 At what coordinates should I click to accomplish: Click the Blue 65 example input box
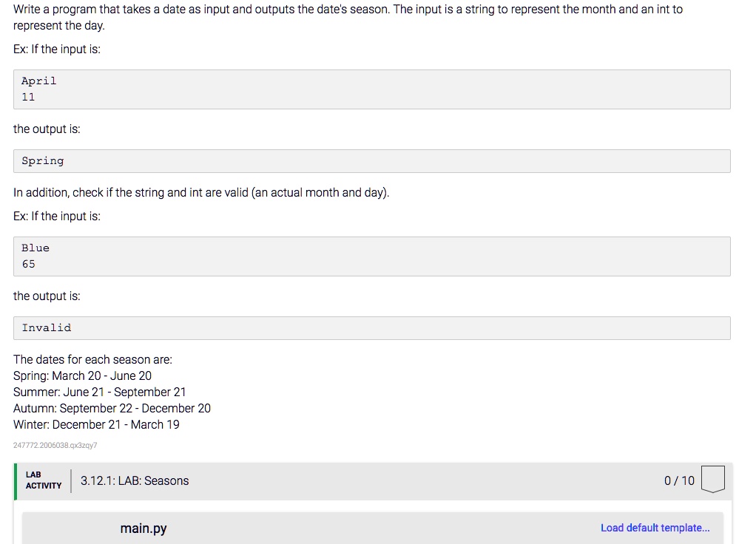[371, 256]
